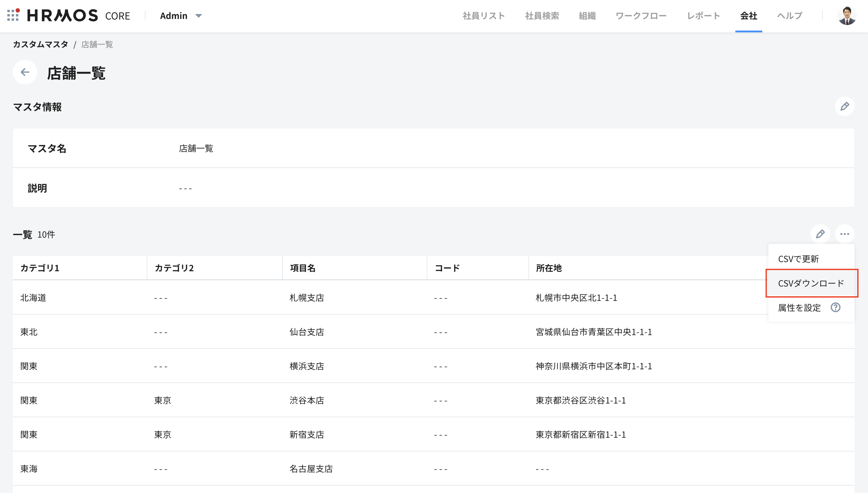Open the user profile avatar
This screenshot has width=868, height=493.
pos(847,16)
